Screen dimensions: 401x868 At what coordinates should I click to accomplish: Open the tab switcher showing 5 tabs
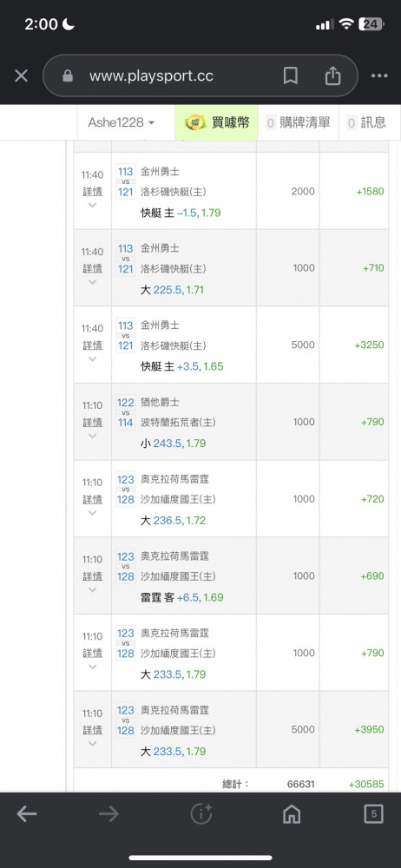point(374,813)
